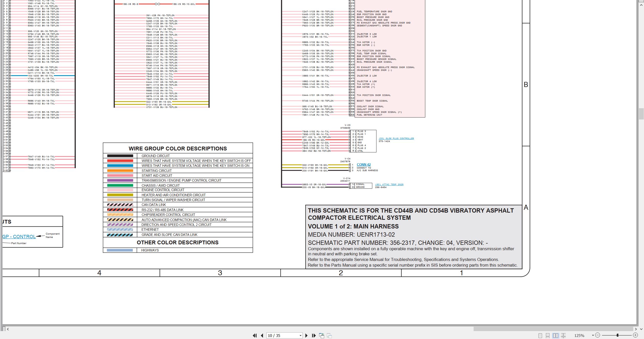Click wire label 186-V9 RD-10-GXL at top
Viewport: 644px width, 339px height.
[x=184, y=4]
